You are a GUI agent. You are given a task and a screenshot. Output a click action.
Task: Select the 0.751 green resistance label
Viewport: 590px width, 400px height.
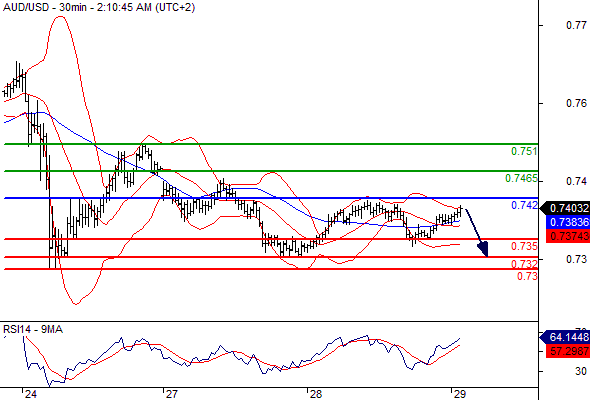click(524, 151)
